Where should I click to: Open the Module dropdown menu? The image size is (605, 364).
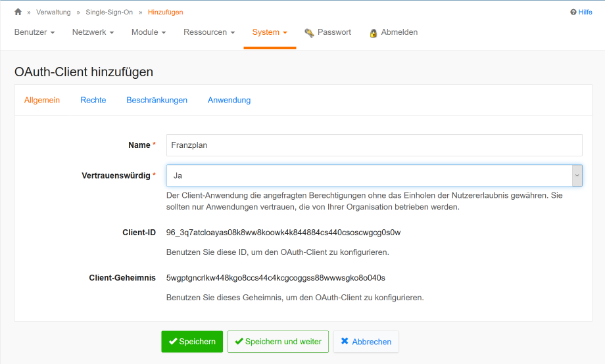click(x=148, y=32)
